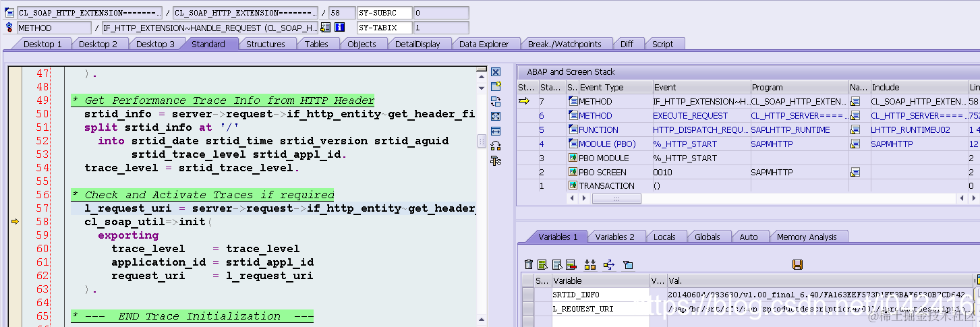Click the blue arrow transfer icon in Variables toolbar
The image size is (980, 327).
pyautogui.click(x=609, y=265)
